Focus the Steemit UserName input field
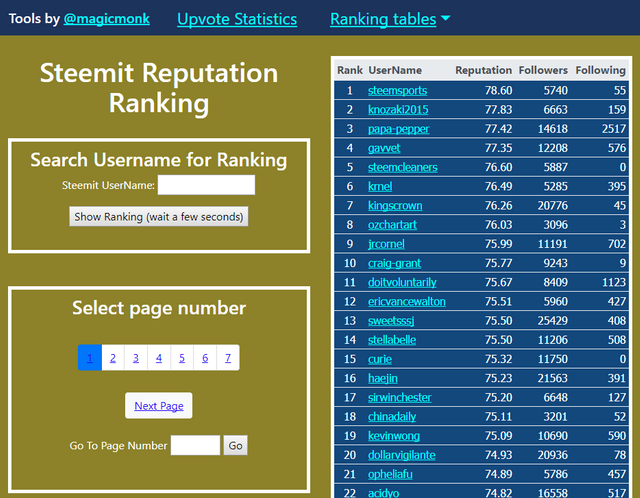The image size is (640, 498). 207,185
